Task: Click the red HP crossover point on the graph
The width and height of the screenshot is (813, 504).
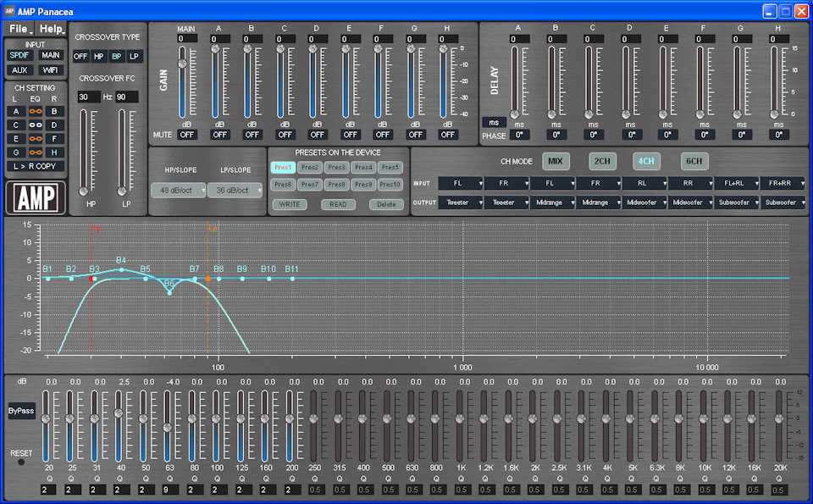Action: pyautogui.click(x=91, y=279)
